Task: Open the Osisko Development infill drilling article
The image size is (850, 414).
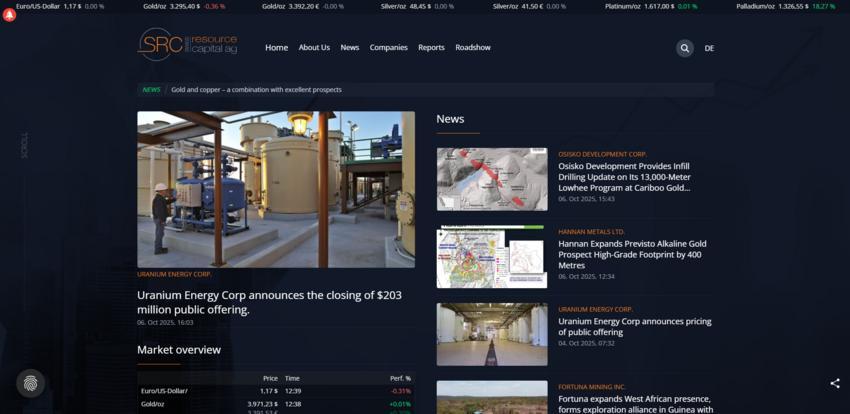Action: point(626,176)
